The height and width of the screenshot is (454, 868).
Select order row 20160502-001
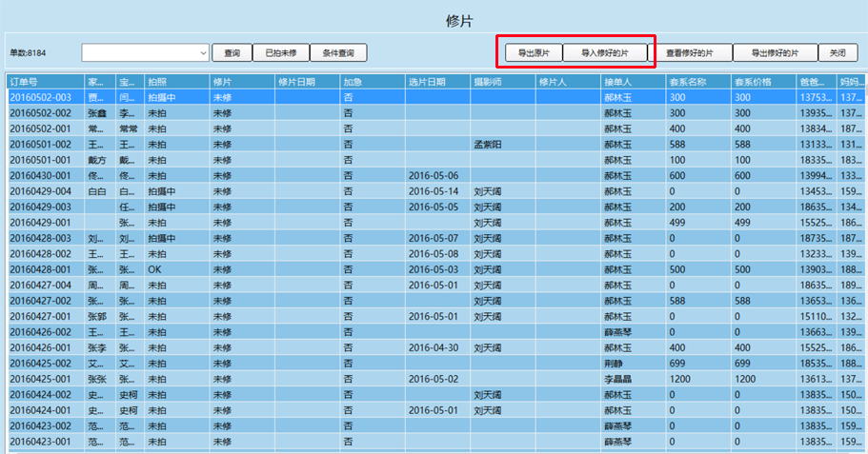tap(435, 128)
